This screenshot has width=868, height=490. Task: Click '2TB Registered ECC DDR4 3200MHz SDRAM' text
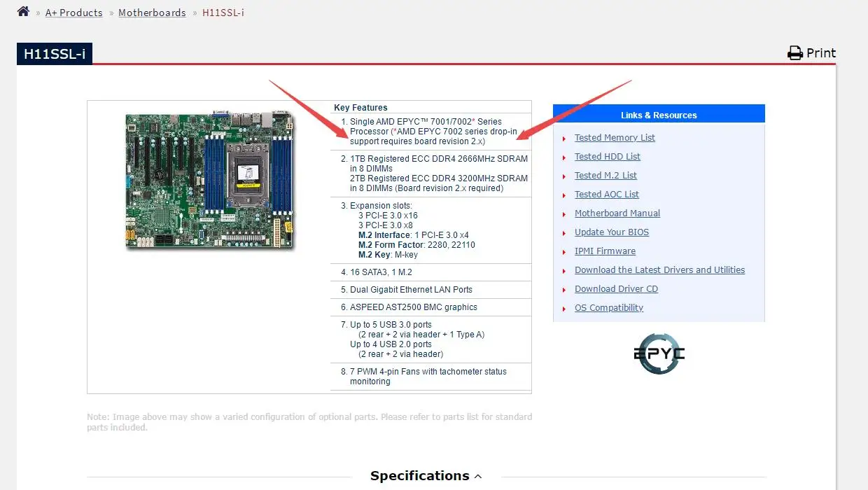pyautogui.click(x=439, y=178)
